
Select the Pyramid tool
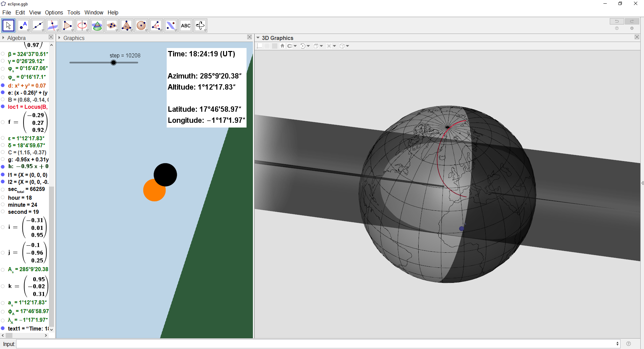[x=126, y=26]
